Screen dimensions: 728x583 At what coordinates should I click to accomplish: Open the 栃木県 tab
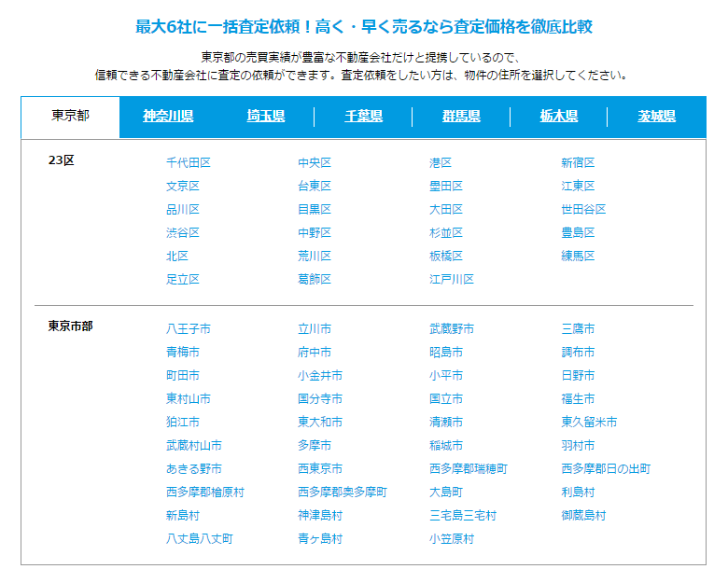pyautogui.click(x=558, y=117)
